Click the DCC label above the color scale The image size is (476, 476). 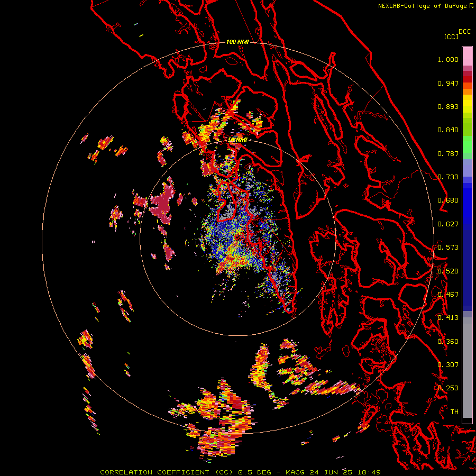tap(464, 32)
